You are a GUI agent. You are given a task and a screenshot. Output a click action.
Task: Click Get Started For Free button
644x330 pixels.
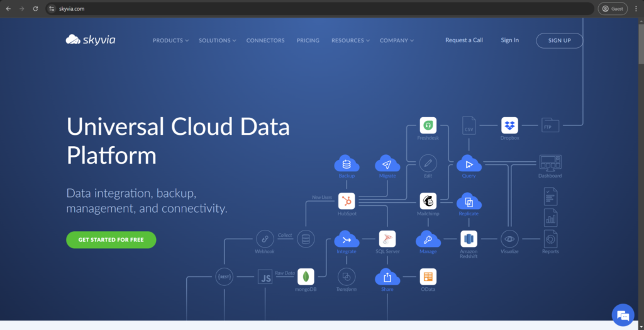click(x=111, y=239)
